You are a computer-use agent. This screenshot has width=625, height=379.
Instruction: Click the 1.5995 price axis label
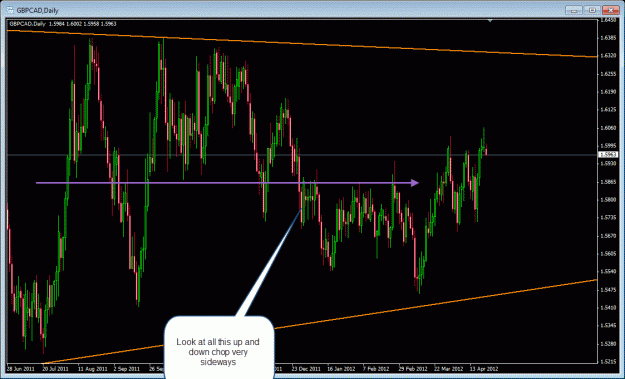pos(609,146)
